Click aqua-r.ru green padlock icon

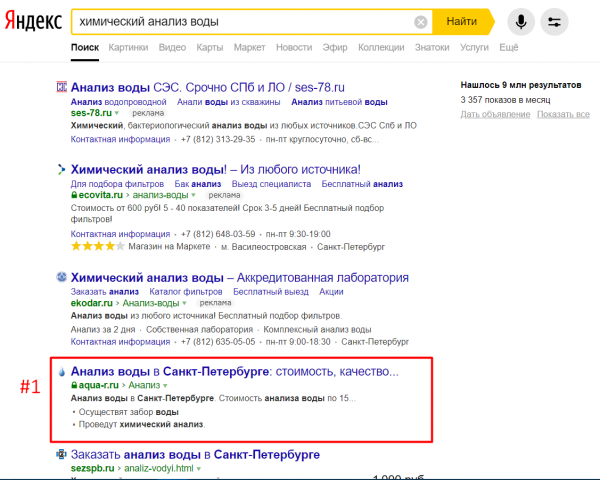tap(74, 385)
